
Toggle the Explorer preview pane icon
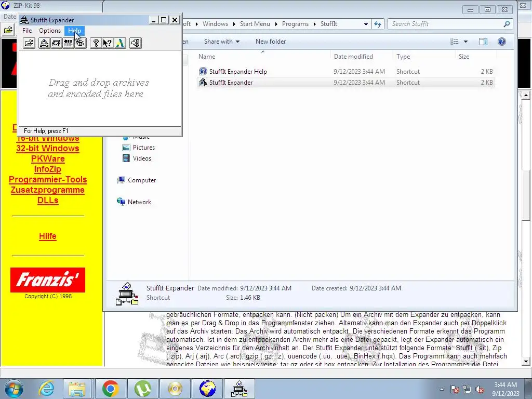pos(483,42)
